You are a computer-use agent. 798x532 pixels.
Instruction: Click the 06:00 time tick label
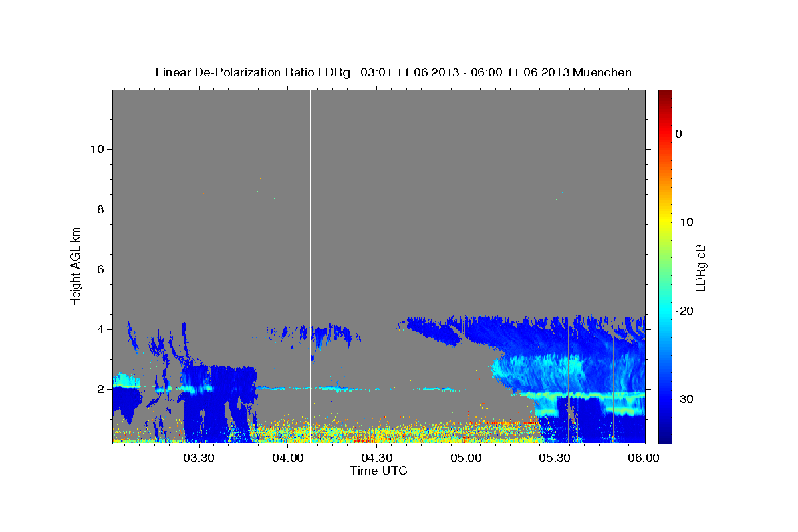pyautogui.click(x=644, y=458)
